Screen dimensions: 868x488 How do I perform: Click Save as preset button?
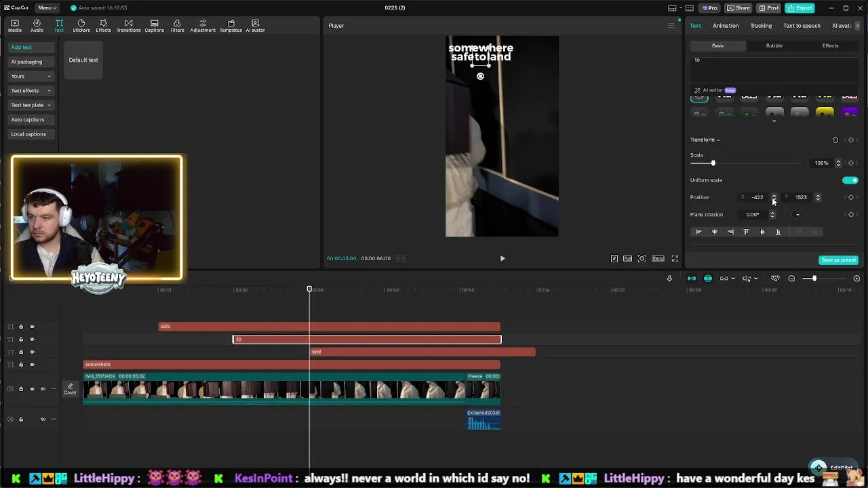839,260
